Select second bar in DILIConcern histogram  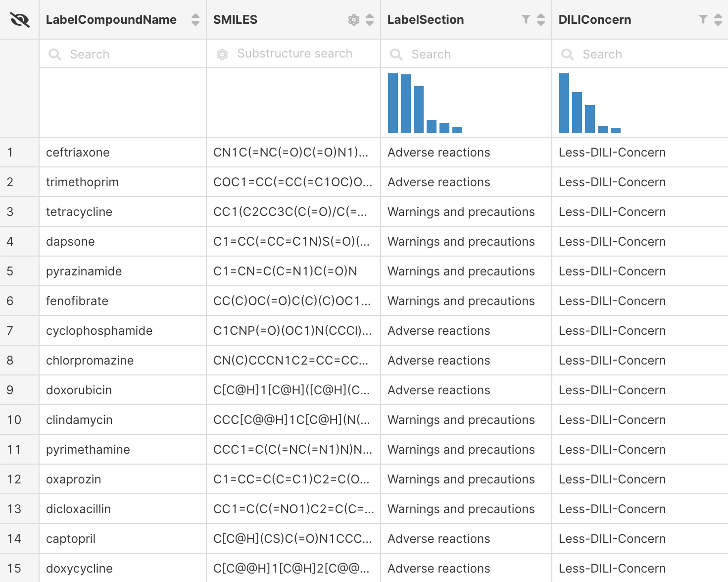click(x=577, y=112)
